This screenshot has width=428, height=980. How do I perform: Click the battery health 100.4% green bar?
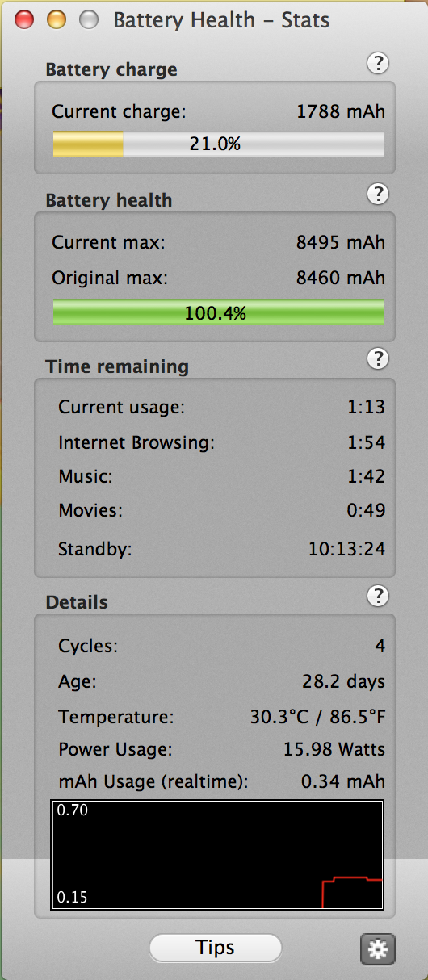point(218,312)
